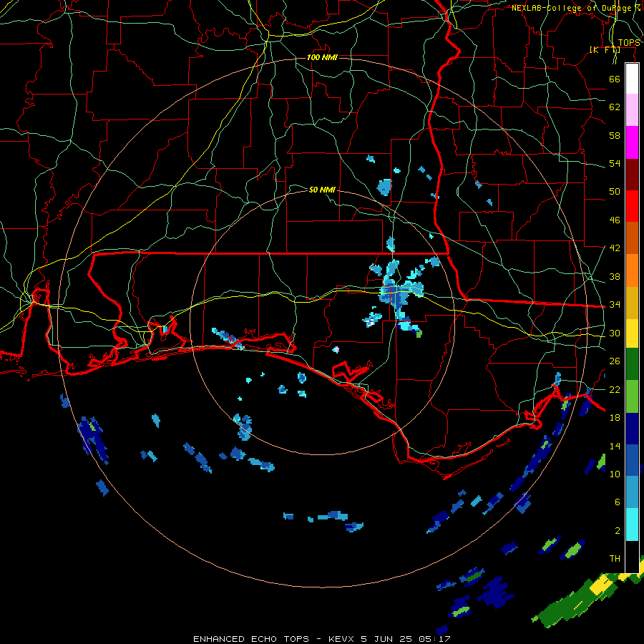This screenshot has width=644, height=644.
Task: Click the legend label 'TH'
Action: [x=615, y=559]
